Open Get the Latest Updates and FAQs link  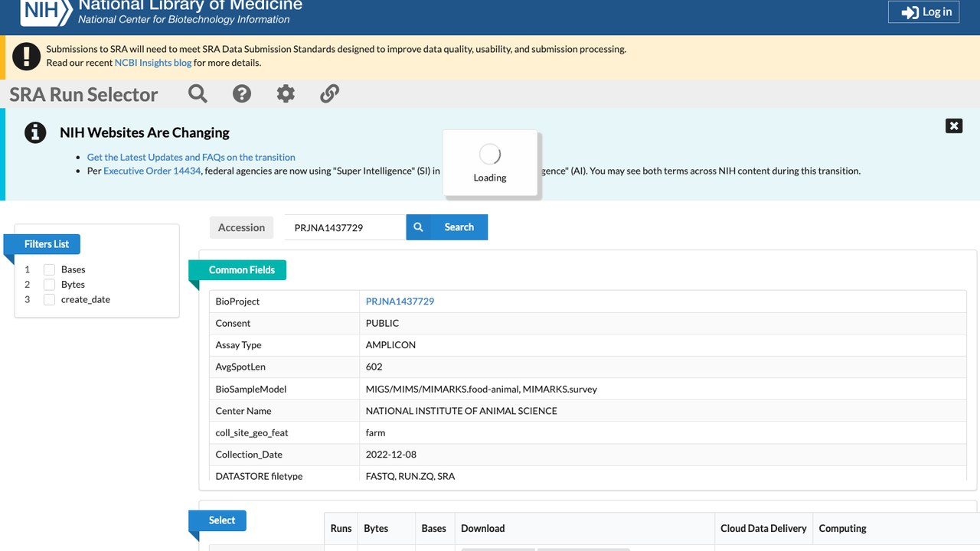click(x=191, y=157)
